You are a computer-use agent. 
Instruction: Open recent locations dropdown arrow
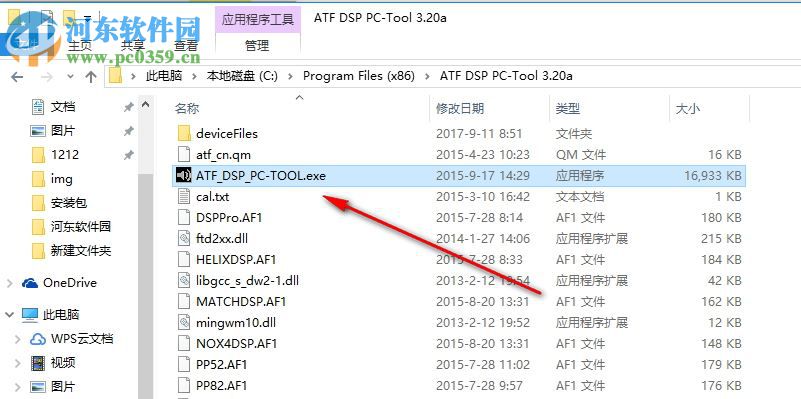pyautogui.click(x=70, y=77)
